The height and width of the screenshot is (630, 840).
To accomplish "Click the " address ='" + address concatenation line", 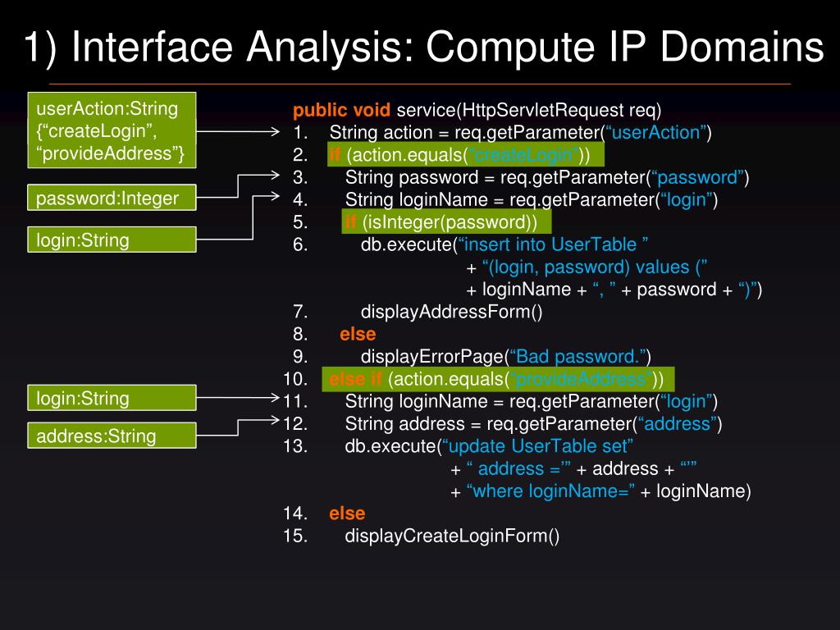I will click(573, 468).
